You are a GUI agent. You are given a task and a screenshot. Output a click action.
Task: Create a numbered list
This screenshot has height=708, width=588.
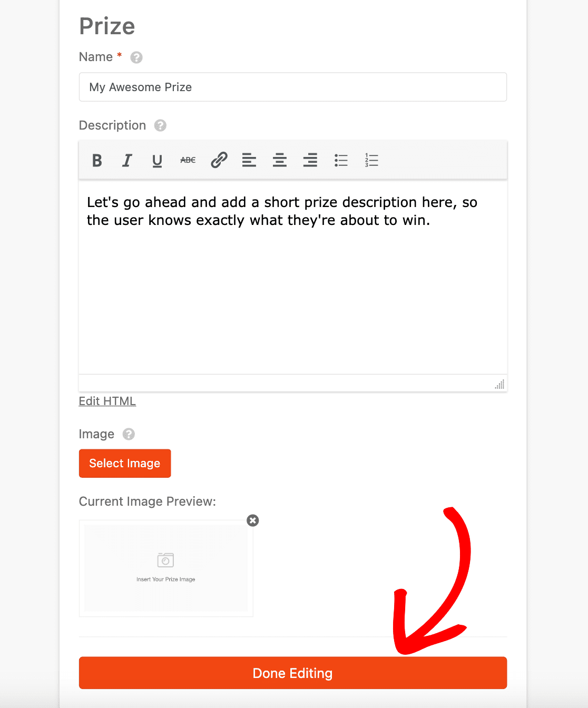[371, 160]
